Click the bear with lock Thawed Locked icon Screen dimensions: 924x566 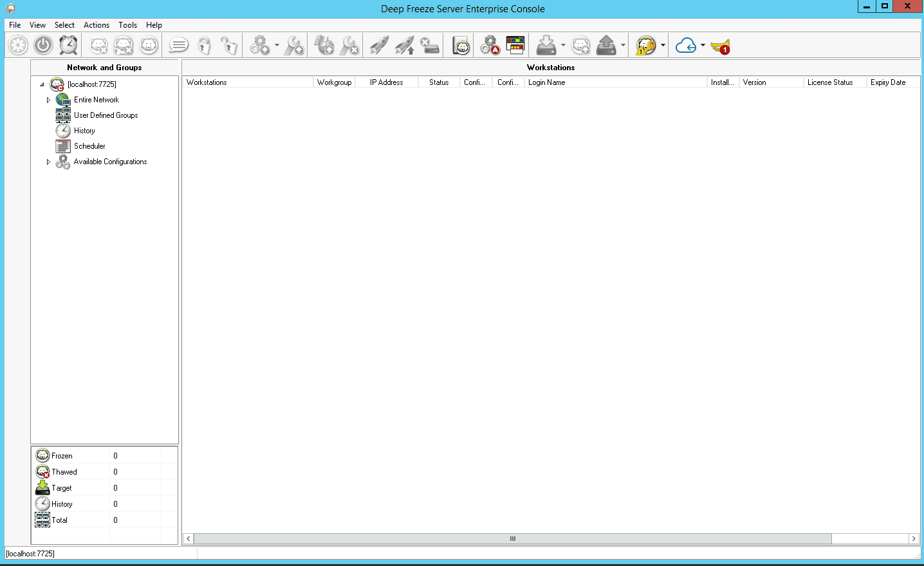[x=124, y=46]
